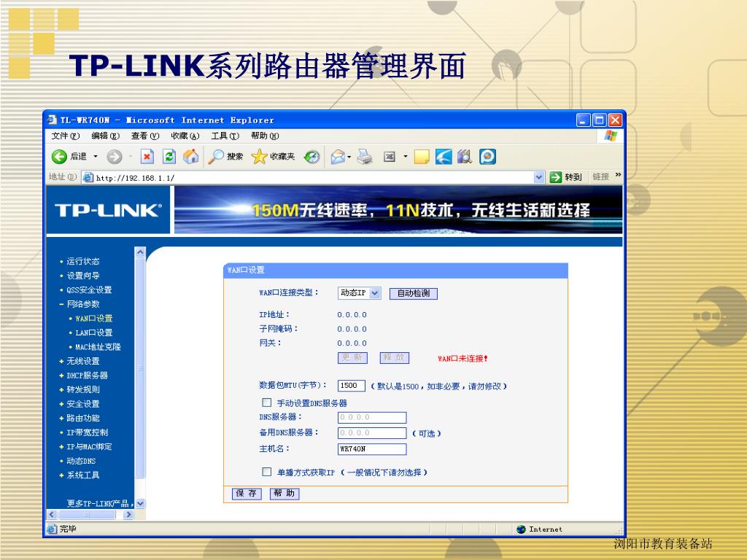Click the 释放 button
The height and width of the screenshot is (560, 747).
click(395, 357)
